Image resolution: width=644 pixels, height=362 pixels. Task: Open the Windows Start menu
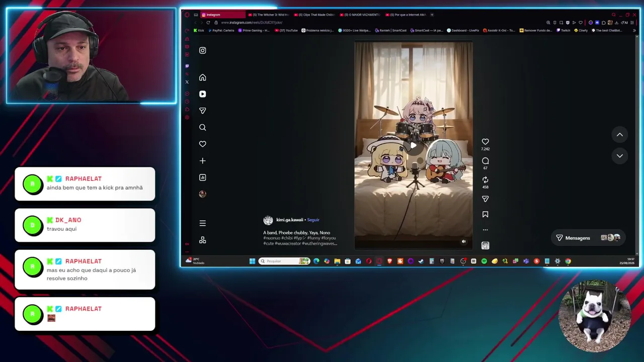pyautogui.click(x=252, y=261)
